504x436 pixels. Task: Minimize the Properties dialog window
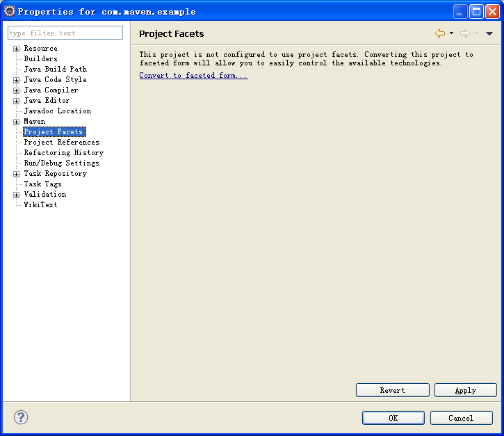tap(460, 12)
